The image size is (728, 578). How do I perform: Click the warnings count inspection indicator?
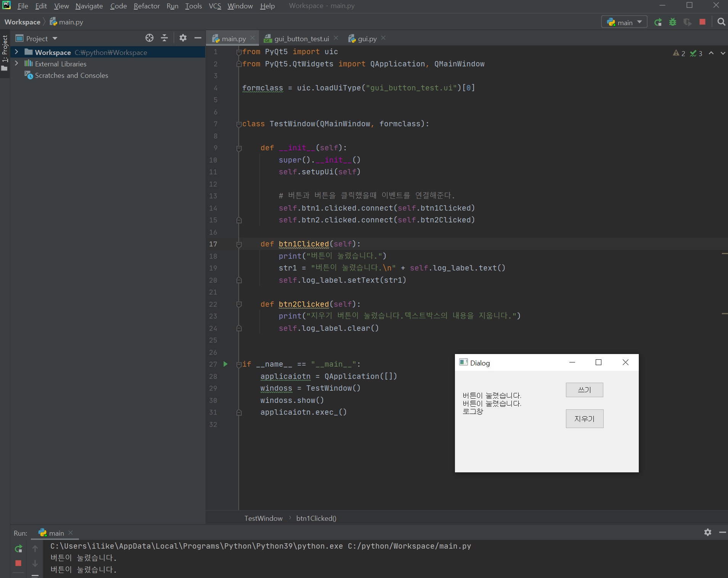tap(679, 53)
